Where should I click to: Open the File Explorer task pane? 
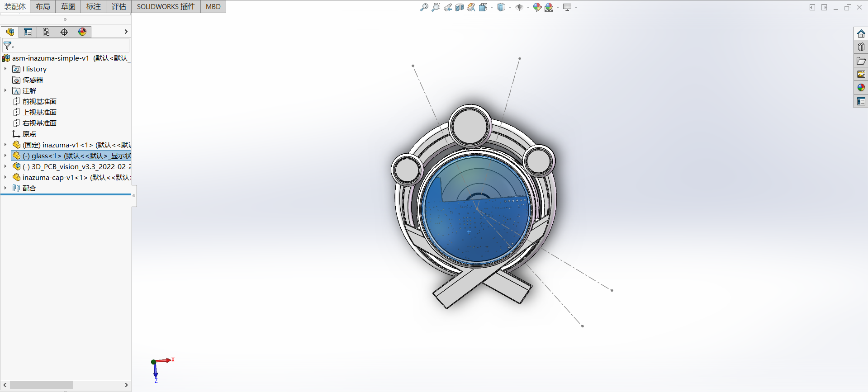tap(861, 61)
